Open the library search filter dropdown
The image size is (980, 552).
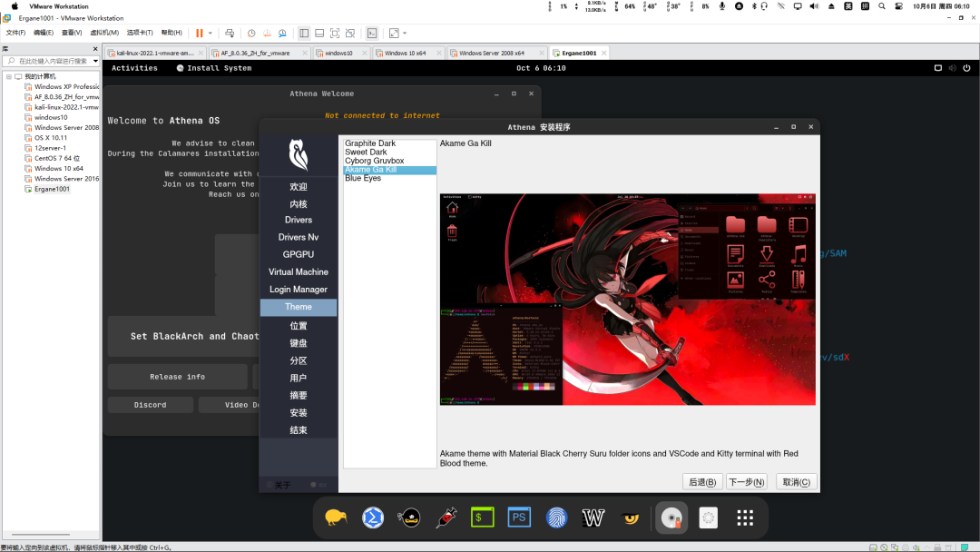[x=95, y=61]
